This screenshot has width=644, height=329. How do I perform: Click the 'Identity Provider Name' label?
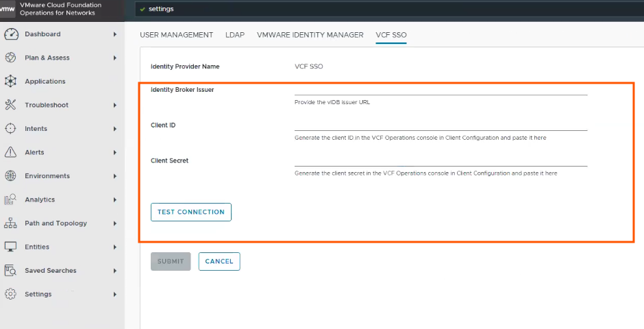click(185, 66)
